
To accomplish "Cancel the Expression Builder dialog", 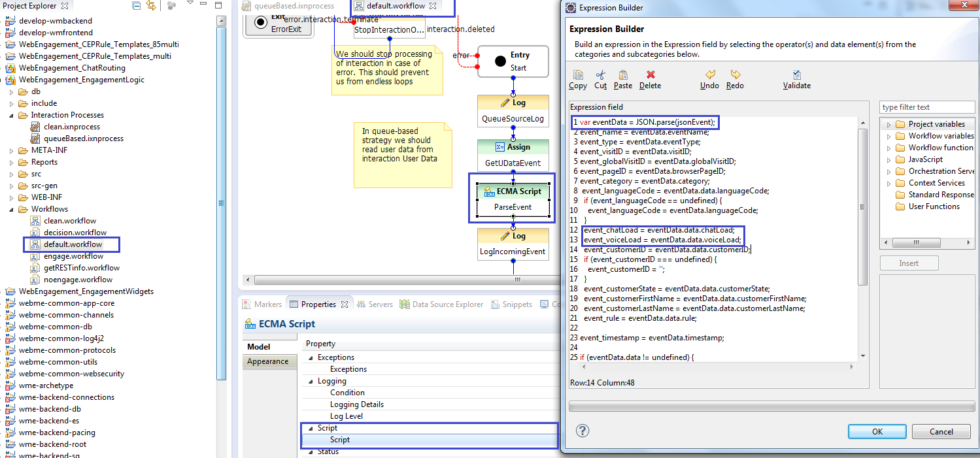I will coord(941,431).
